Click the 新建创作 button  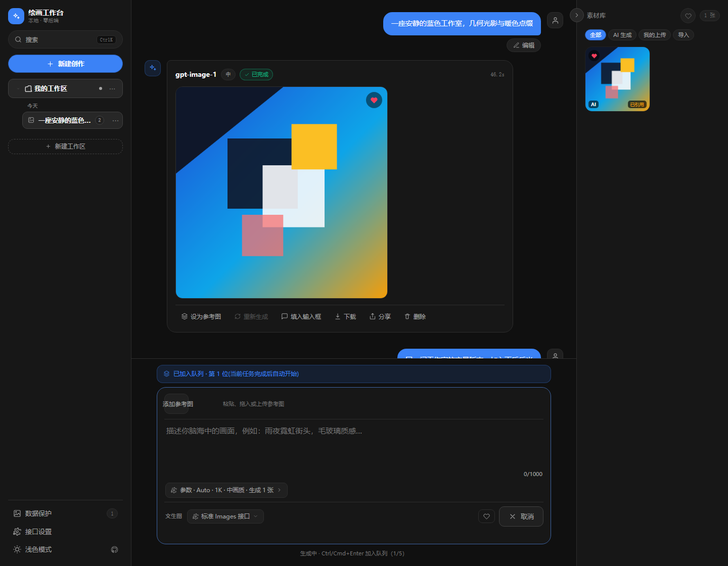[65, 64]
